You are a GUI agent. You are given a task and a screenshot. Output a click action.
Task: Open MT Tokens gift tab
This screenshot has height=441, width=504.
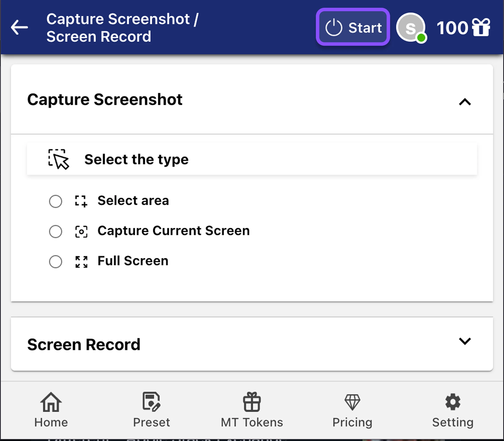(x=252, y=409)
